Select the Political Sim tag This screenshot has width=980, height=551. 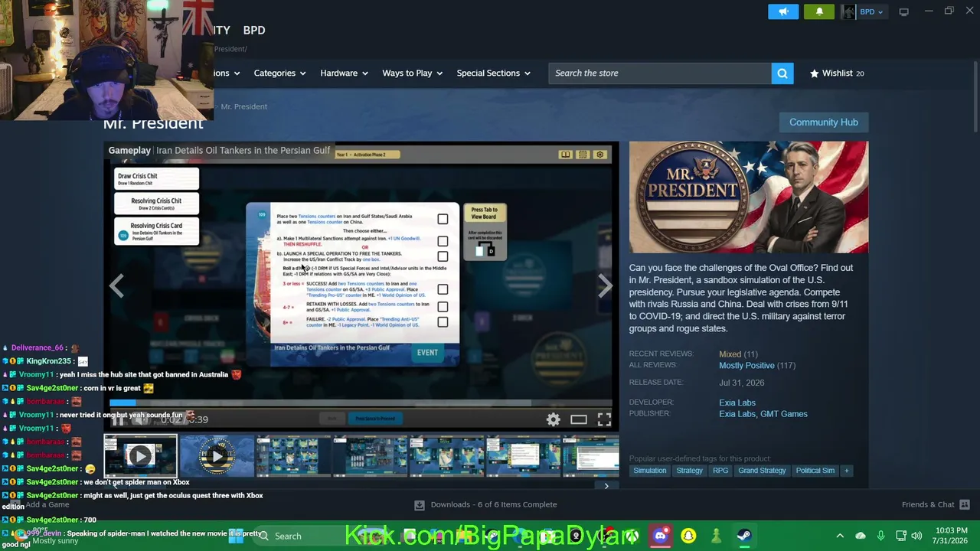(x=815, y=471)
